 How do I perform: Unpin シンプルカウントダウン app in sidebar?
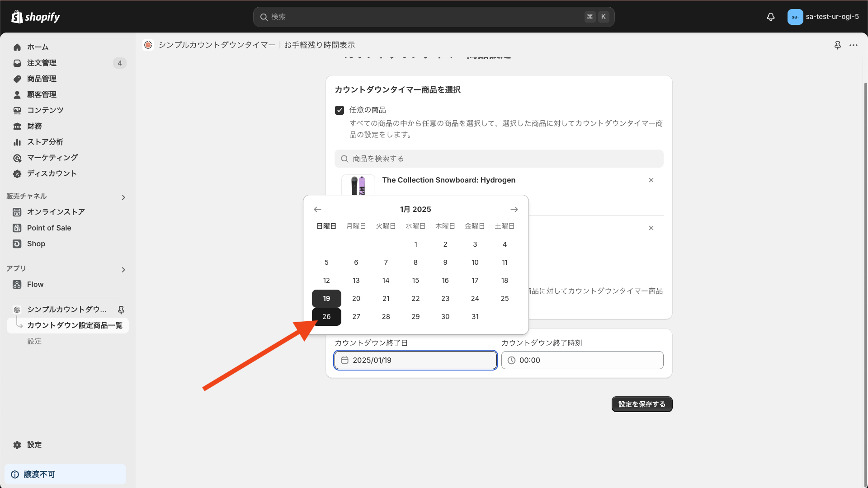click(121, 310)
